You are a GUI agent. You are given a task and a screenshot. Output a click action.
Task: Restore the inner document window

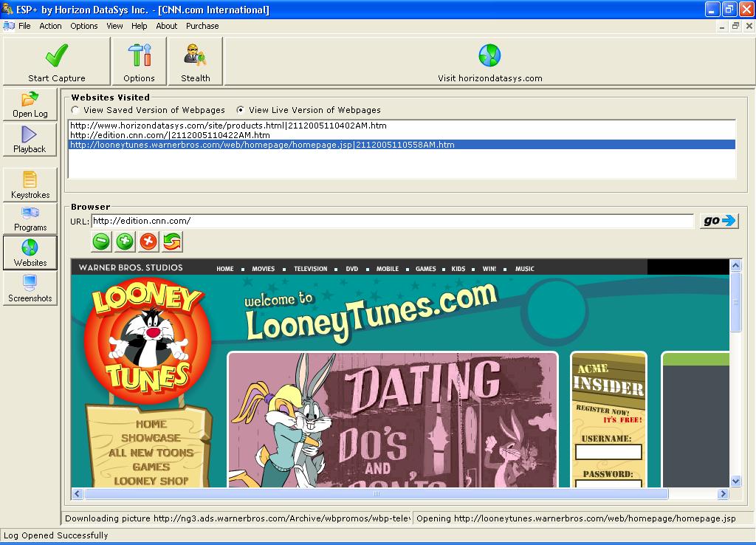735,26
